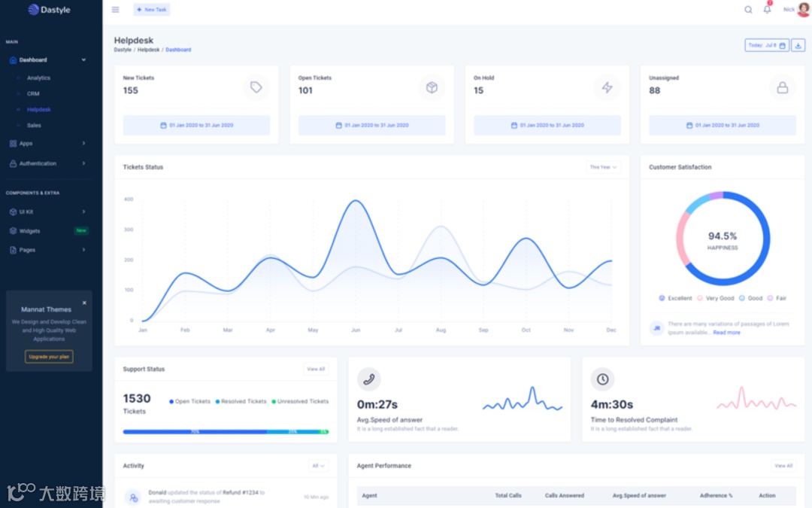The height and width of the screenshot is (508, 812).
Task: Select CRM in the sidebar
Action: coord(33,94)
